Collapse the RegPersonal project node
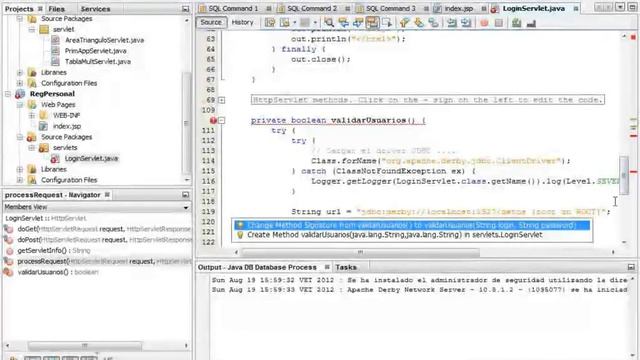640x360 pixels. point(8,94)
